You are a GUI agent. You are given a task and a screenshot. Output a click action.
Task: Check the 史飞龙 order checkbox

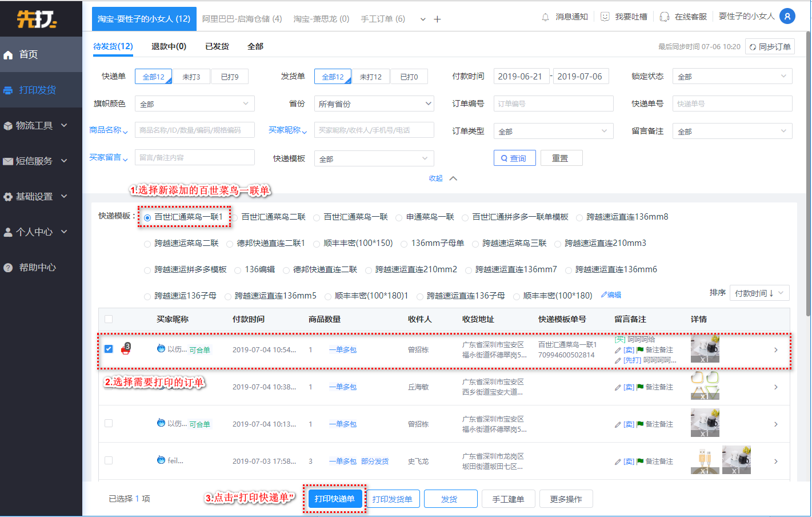point(109,460)
